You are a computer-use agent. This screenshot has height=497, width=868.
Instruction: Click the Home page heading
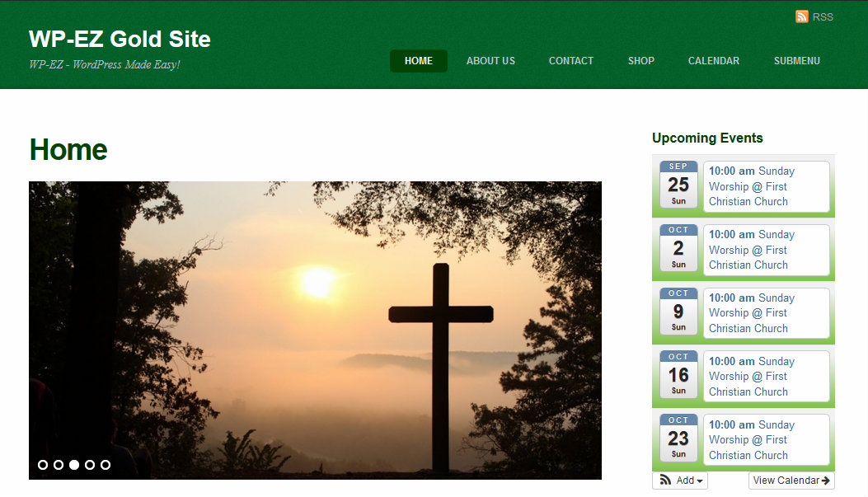point(68,150)
